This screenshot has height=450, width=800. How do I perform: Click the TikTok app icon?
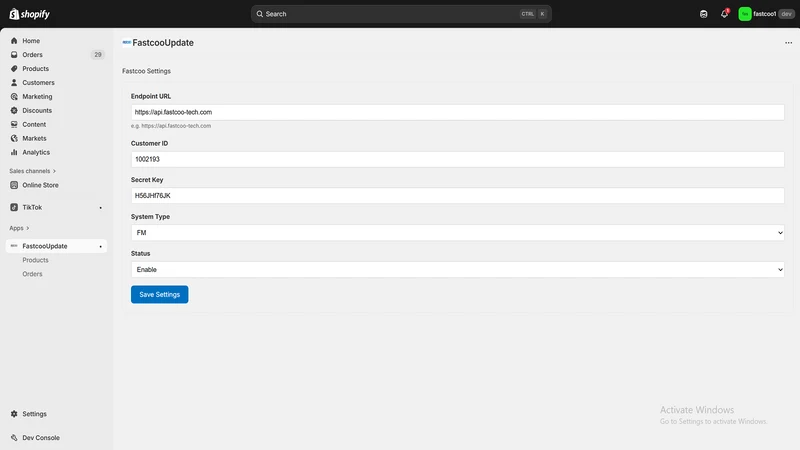[14, 207]
